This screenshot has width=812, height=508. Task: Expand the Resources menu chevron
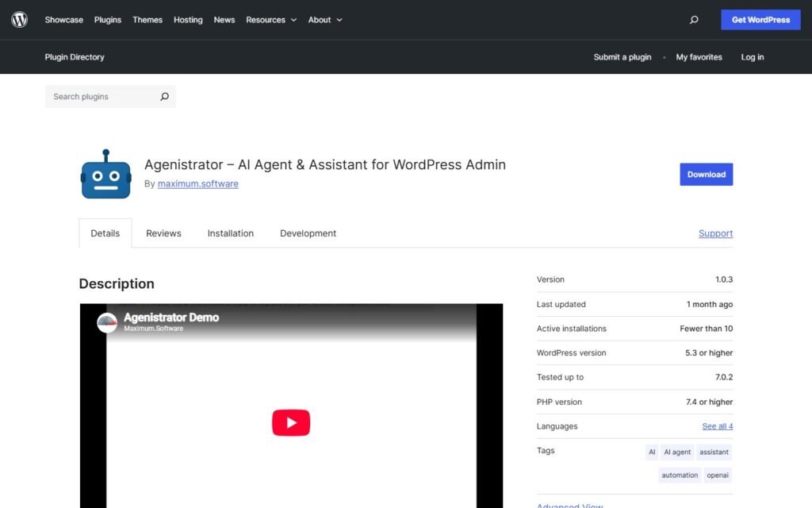pyautogui.click(x=293, y=20)
